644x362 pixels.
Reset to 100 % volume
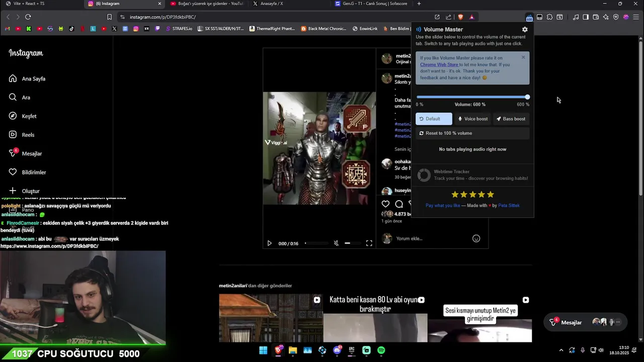(472, 133)
